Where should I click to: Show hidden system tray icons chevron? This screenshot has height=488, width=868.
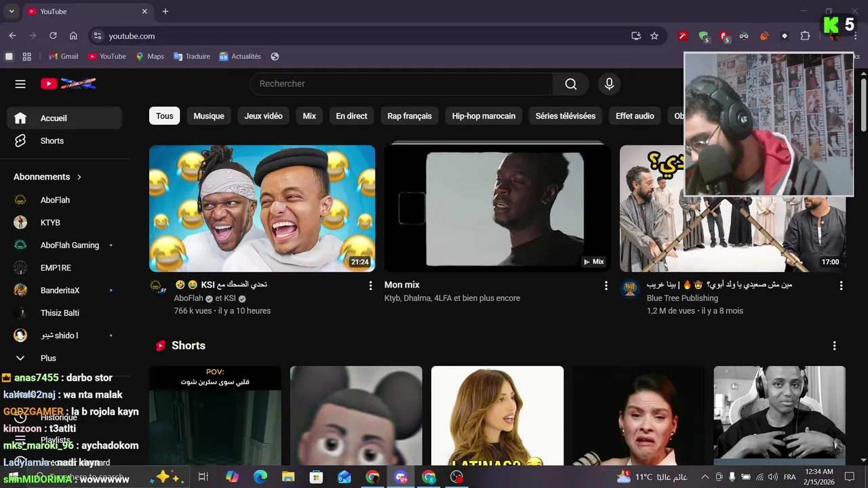pos(705,477)
